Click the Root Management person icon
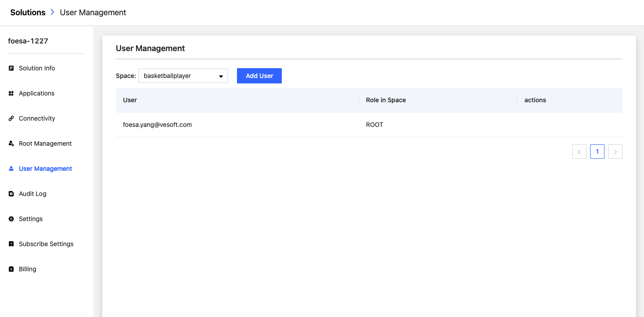644x317 pixels. [11, 143]
